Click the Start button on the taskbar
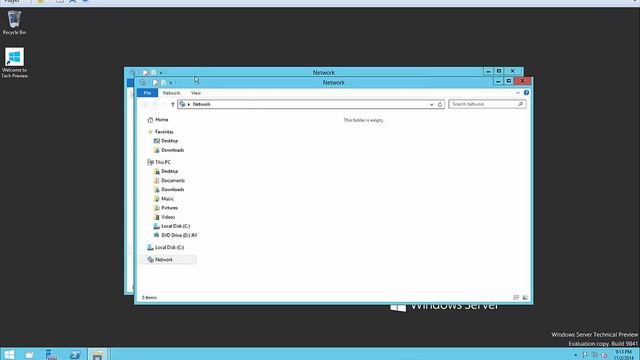640x360 pixels. pyautogui.click(x=9, y=354)
